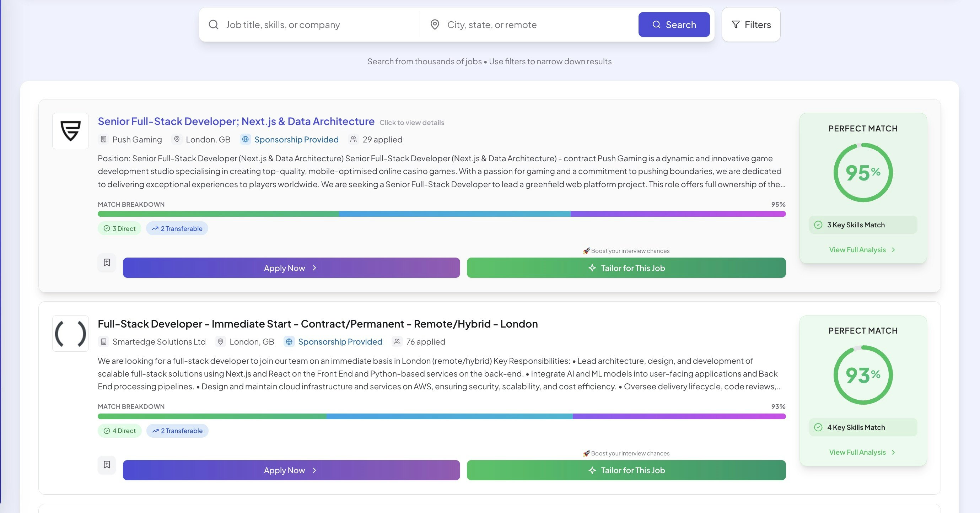Click the location pin icon in search bar
Viewport: 980px width, 513px height.
(435, 25)
